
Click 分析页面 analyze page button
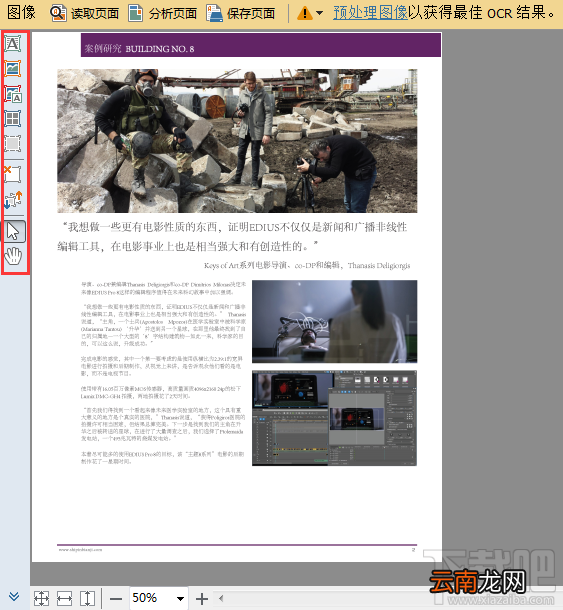(x=163, y=13)
